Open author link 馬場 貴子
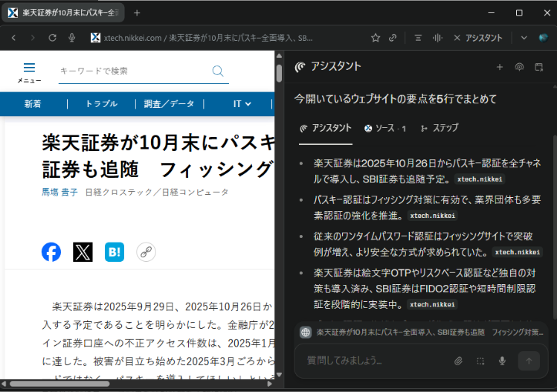 pos(59,193)
